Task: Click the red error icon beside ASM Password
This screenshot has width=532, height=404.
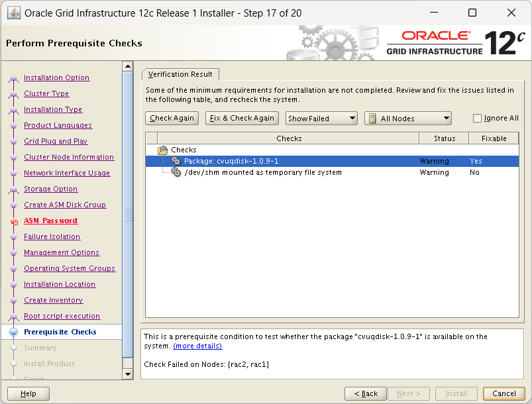Action: tap(14, 222)
